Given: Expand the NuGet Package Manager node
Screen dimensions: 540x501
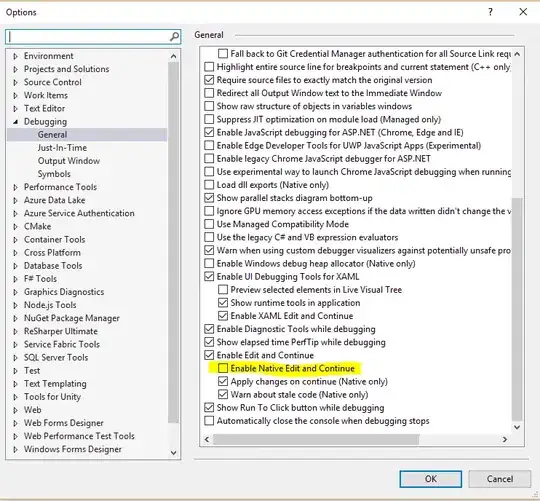Looking at the screenshot, I should 15,318.
